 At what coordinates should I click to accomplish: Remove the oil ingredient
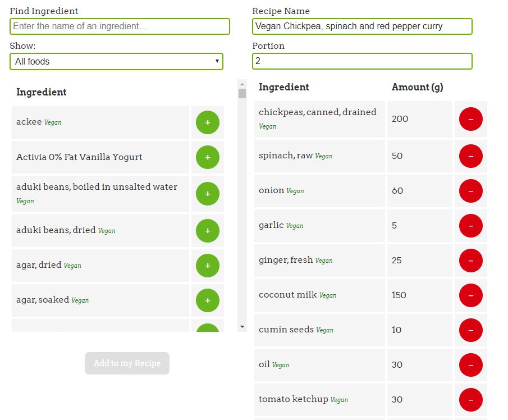click(x=470, y=365)
